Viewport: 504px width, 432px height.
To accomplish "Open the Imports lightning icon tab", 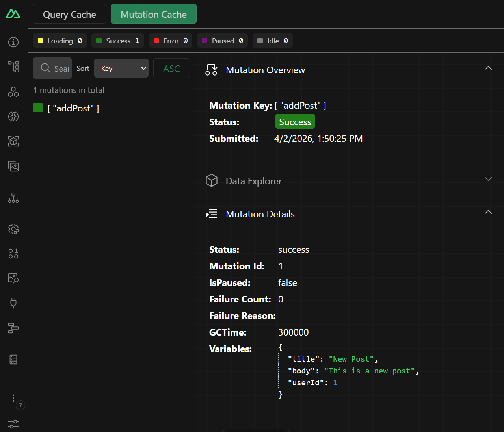I will pos(13,117).
